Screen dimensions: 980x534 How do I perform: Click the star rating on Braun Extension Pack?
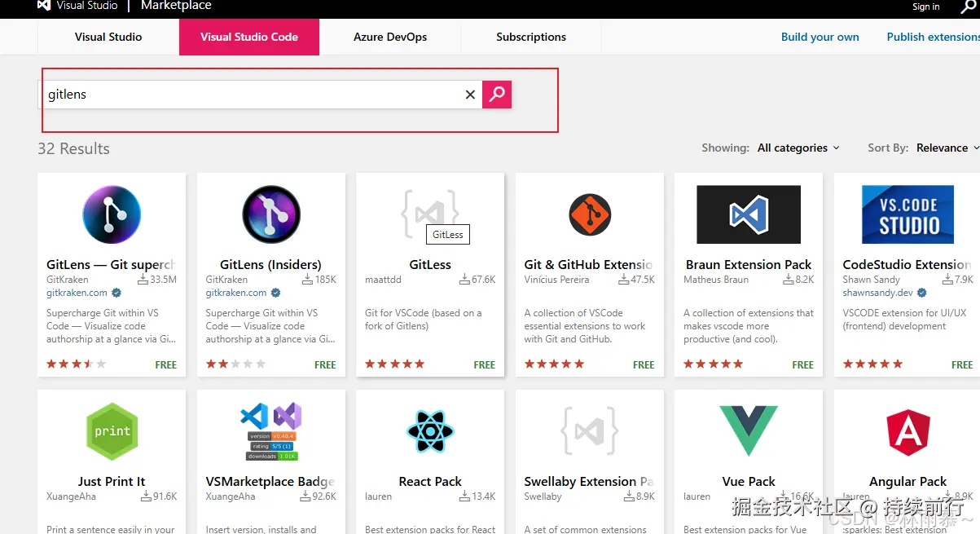(x=714, y=364)
